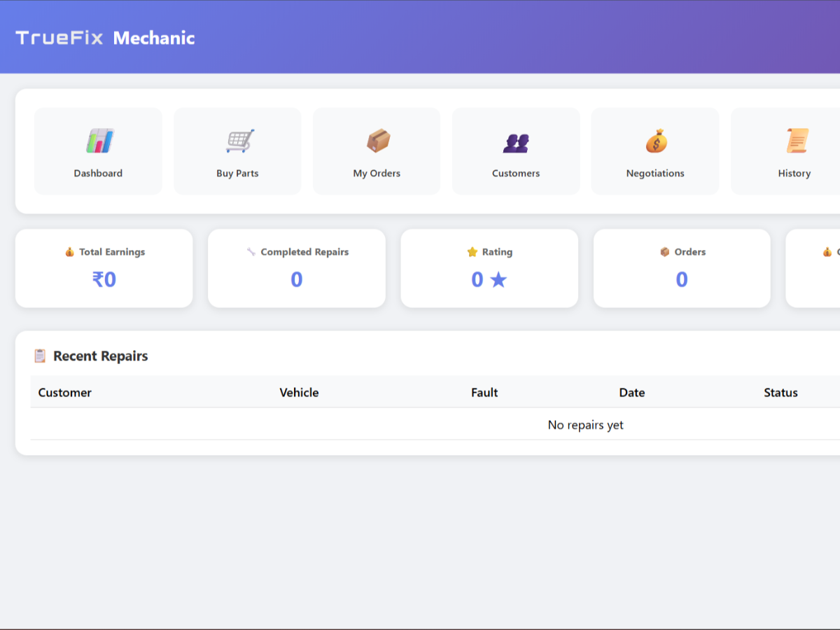840x630 pixels.
Task: Click the money bag icon beside Total Earnings
Action: click(x=69, y=252)
